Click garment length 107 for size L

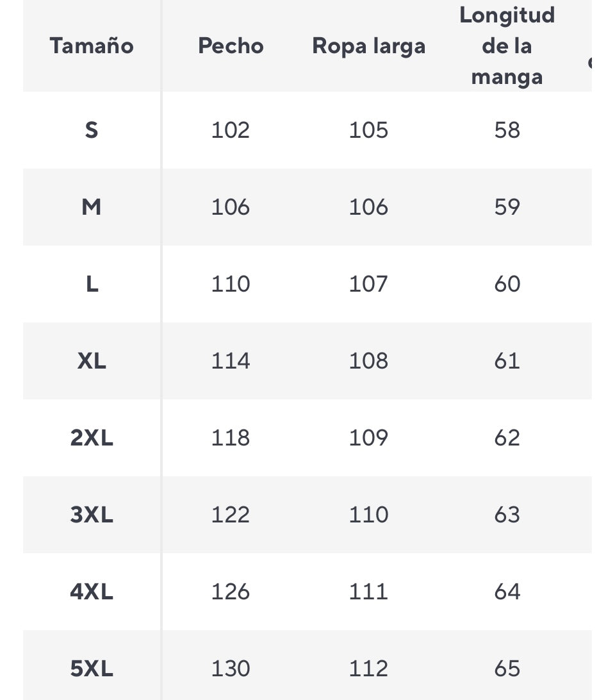coord(368,284)
